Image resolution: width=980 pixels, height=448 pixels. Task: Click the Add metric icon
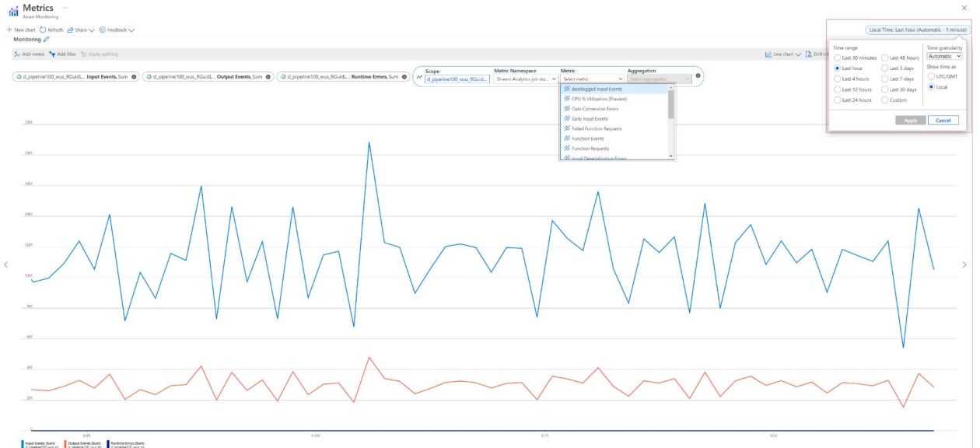click(x=17, y=54)
